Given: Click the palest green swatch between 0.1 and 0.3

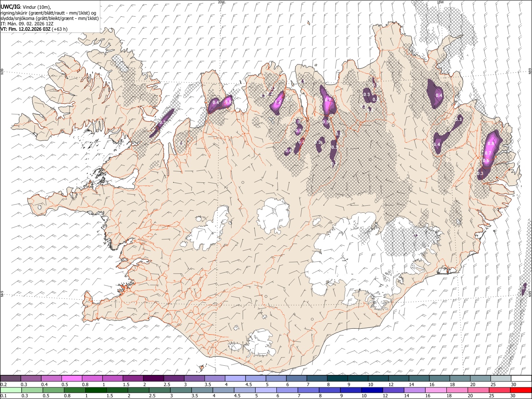Looking at the screenshot, I should 11,390.
